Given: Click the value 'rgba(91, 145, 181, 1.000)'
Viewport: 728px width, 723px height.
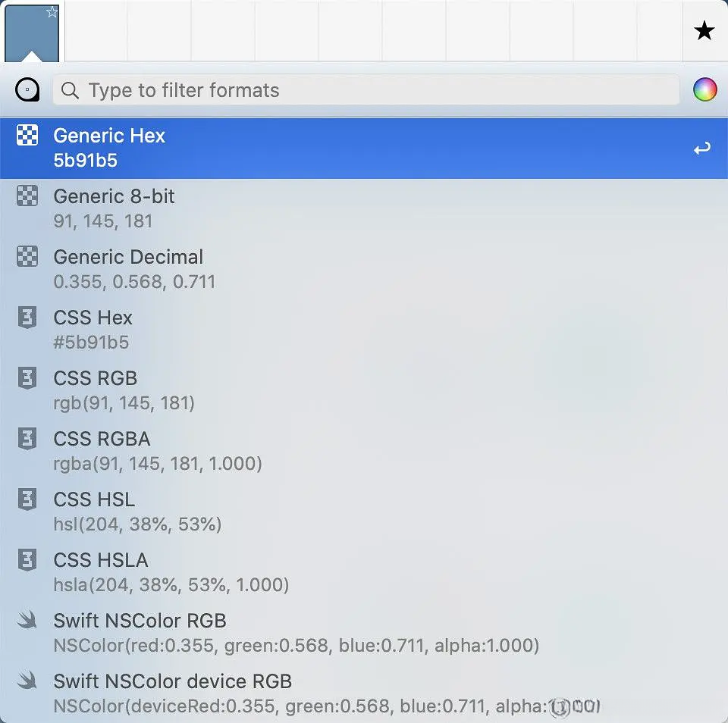Looking at the screenshot, I should pos(158,464).
